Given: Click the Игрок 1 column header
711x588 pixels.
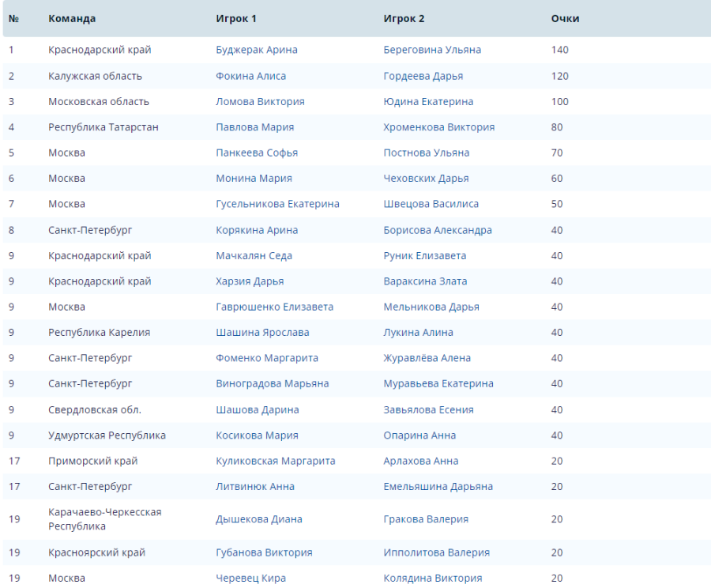Looking at the screenshot, I should [x=236, y=18].
